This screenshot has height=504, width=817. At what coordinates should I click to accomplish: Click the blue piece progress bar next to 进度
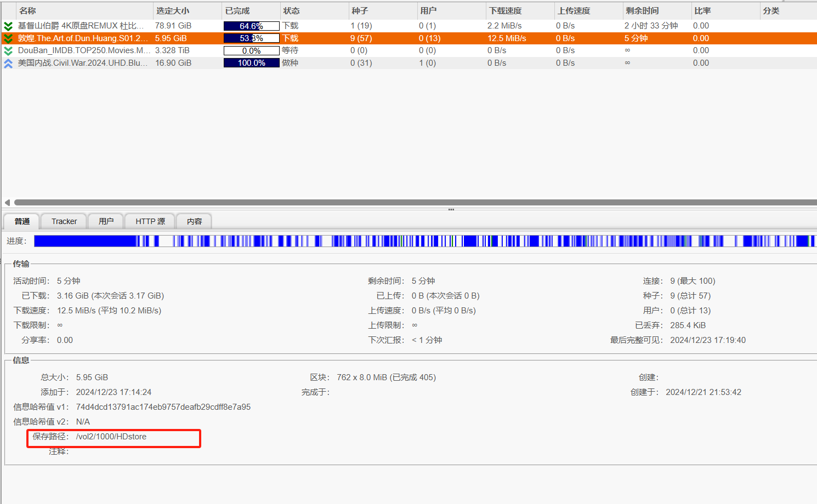coord(425,241)
